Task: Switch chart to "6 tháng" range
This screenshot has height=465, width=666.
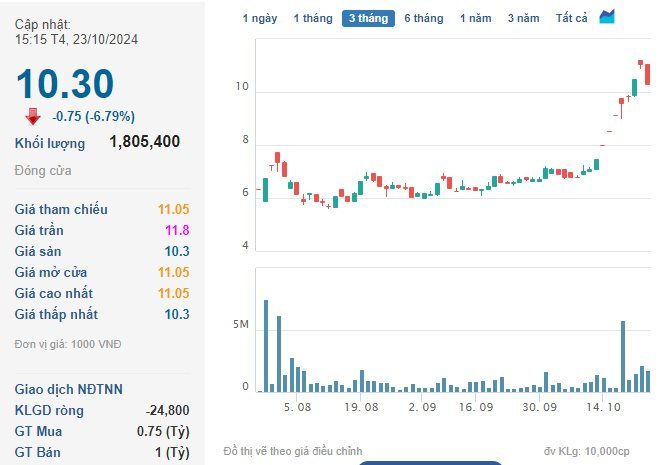Action: (423, 18)
